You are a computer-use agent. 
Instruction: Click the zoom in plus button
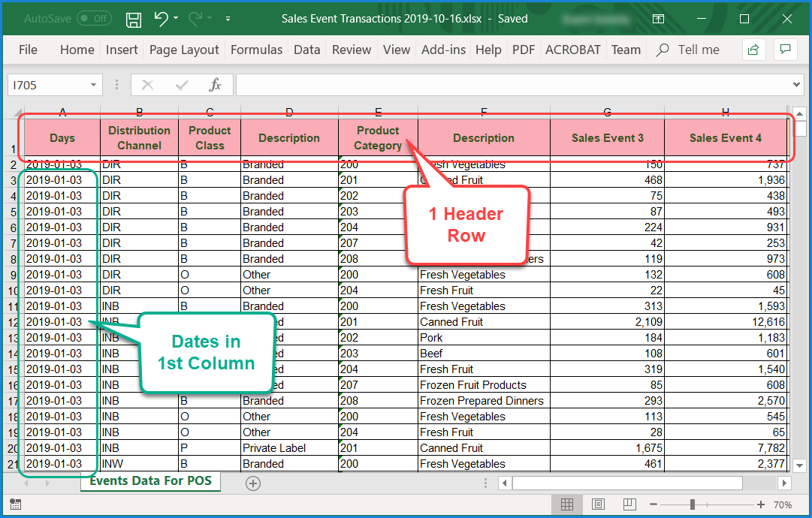click(x=761, y=504)
